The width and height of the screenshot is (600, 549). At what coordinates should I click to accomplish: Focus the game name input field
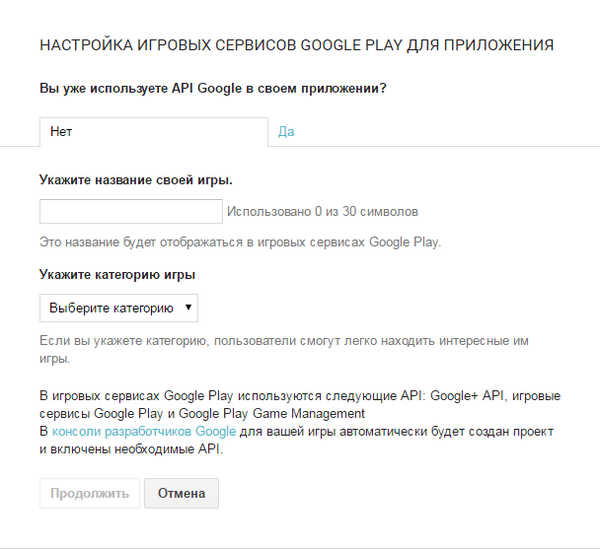[131, 211]
